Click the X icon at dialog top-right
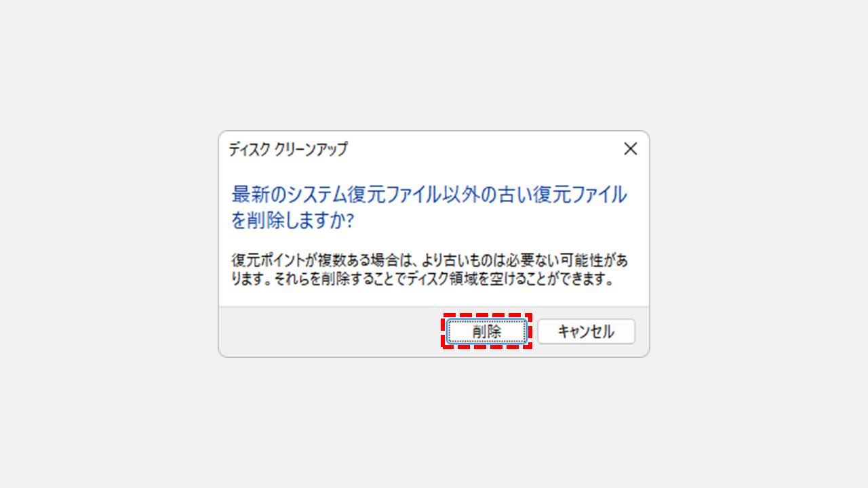868x488 pixels. pos(631,149)
